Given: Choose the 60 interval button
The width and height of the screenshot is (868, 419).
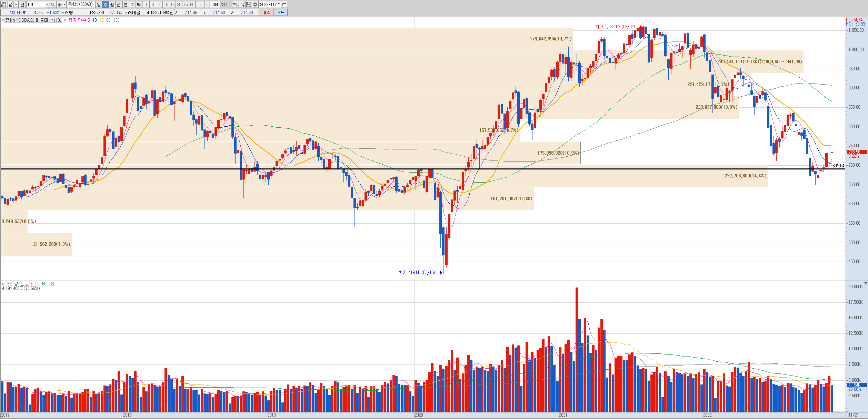Looking at the screenshot, I should click(192, 4).
